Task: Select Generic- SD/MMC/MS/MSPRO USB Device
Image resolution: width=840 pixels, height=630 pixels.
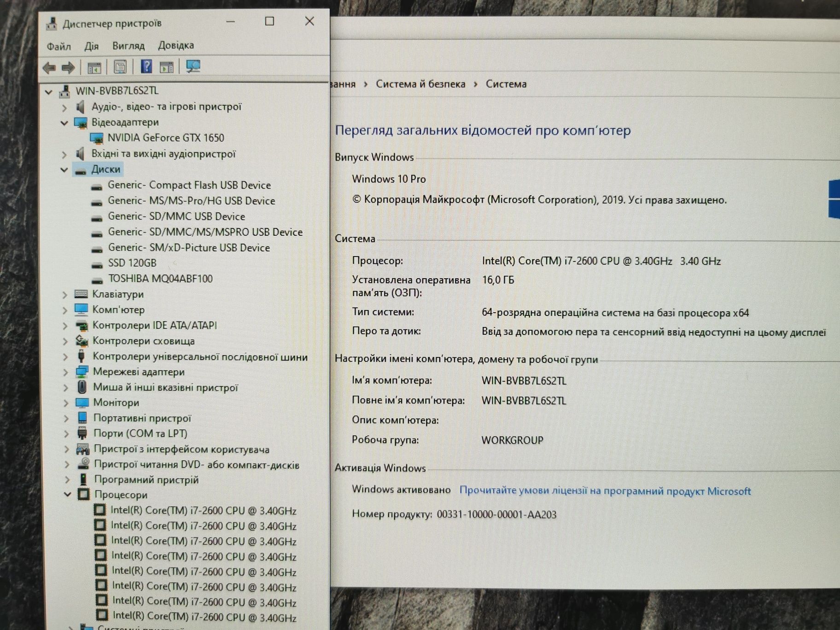Action: (x=205, y=232)
